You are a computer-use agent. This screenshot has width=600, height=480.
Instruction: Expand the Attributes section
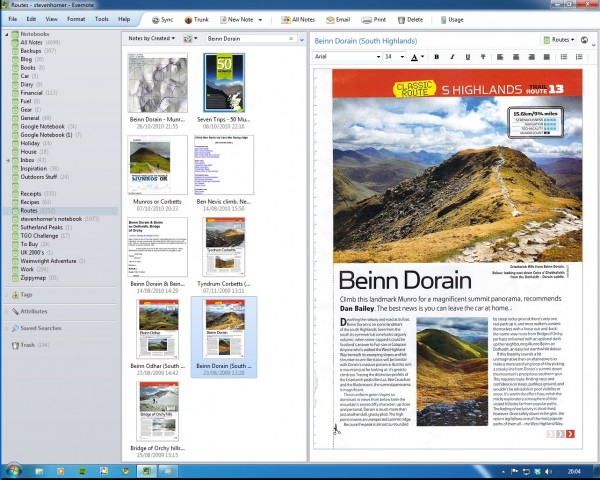click(7, 312)
